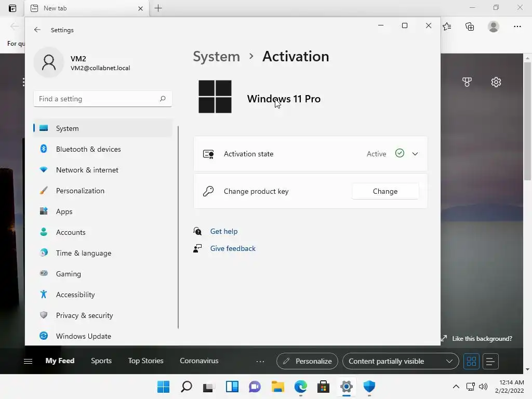Open Edge Settings and more menu
This screenshot has height=399, width=532.
[x=517, y=26]
